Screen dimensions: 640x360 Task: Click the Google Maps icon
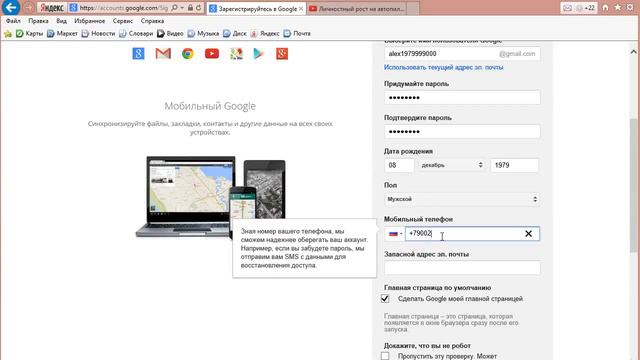click(236, 53)
